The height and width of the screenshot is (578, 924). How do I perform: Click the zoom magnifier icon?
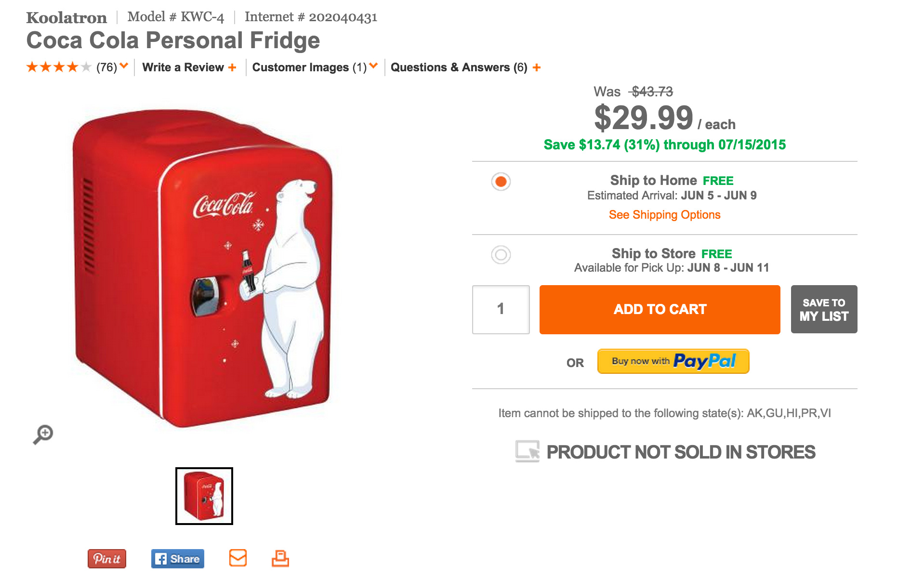(44, 433)
